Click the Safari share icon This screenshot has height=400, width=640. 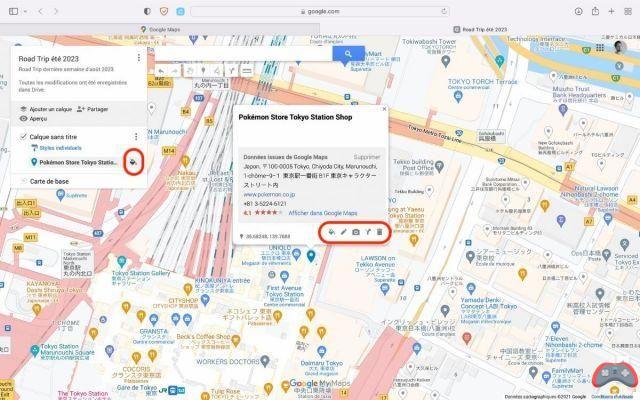(595, 11)
